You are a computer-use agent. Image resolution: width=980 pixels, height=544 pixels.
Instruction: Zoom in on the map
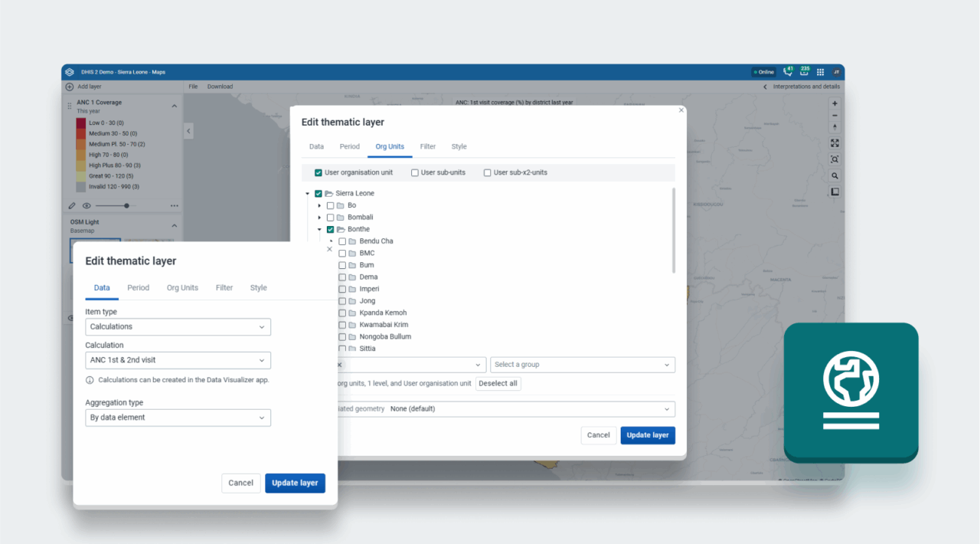pyautogui.click(x=835, y=103)
